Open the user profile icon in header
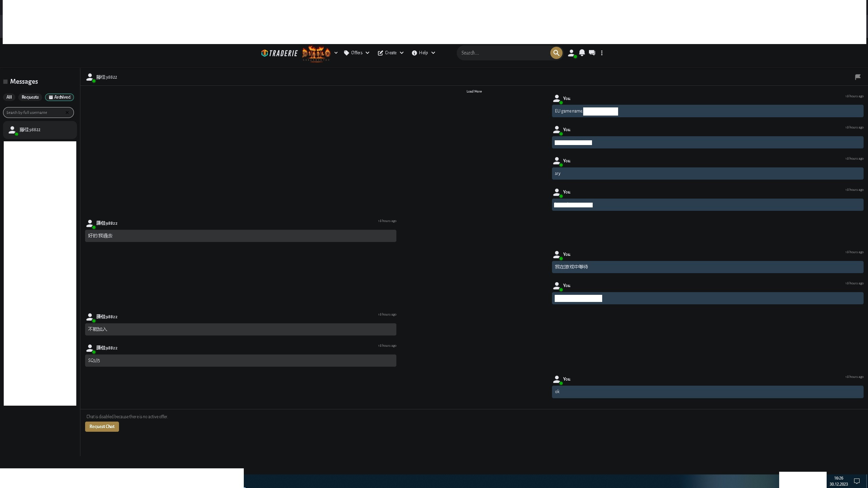868x488 pixels. pyautogui.click(x=571, y=53)
